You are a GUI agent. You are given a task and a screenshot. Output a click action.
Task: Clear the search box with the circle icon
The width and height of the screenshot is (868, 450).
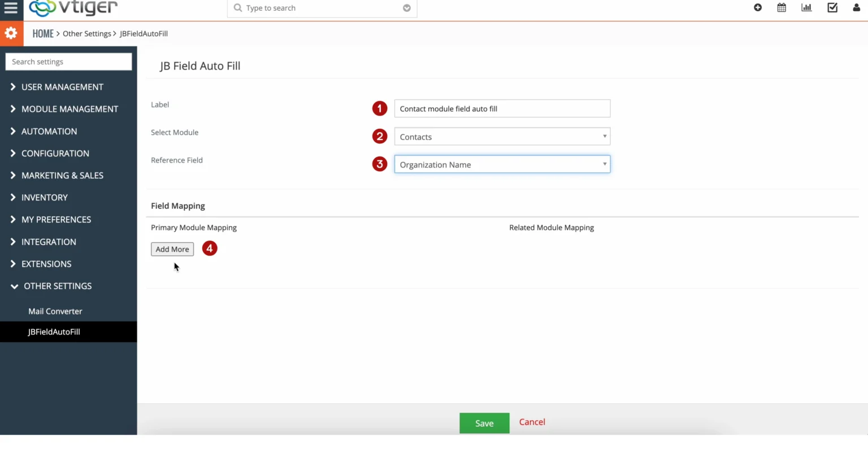(x=406, y=8)
